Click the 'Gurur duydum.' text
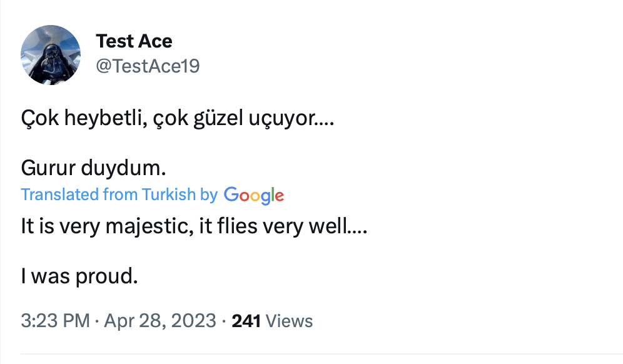Viewport: 623px width, 364px height. pos(94,168)
